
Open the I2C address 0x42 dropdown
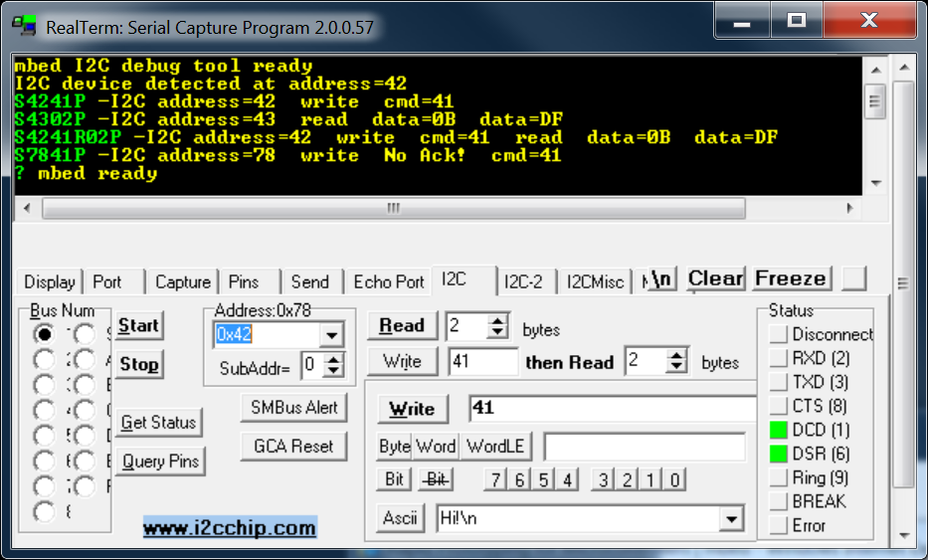(333, 335)
